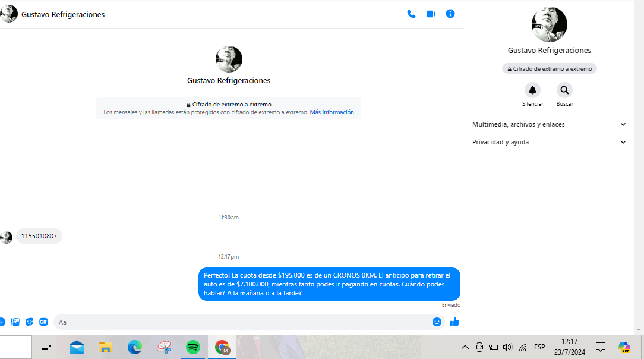
Task: Show hidden system tray icons
Action: pyautogui.click(x=465, y=348)
